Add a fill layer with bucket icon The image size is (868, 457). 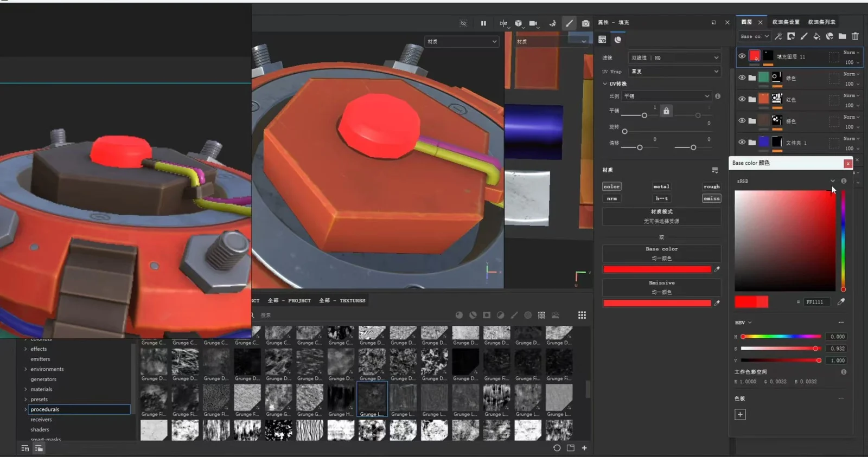[x=816, y=36]
